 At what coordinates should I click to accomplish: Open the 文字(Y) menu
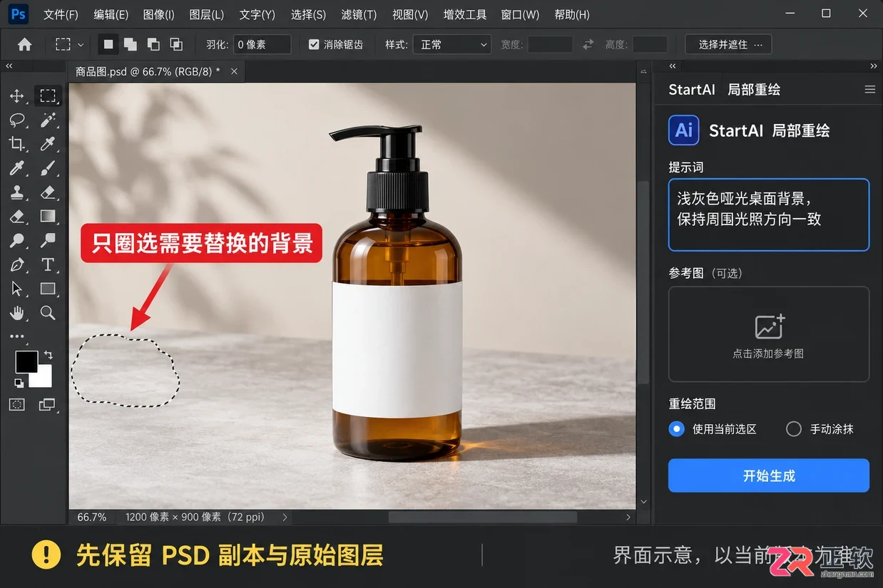pos(257,14)
